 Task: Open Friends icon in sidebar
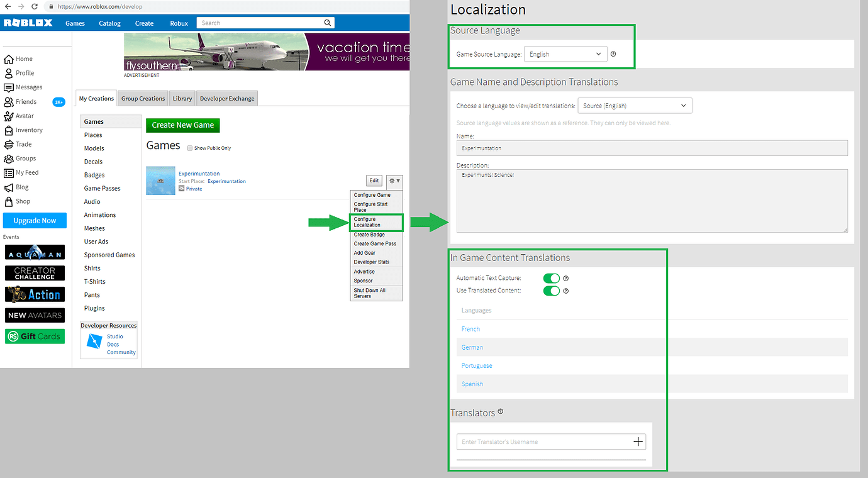pos(9,102)
